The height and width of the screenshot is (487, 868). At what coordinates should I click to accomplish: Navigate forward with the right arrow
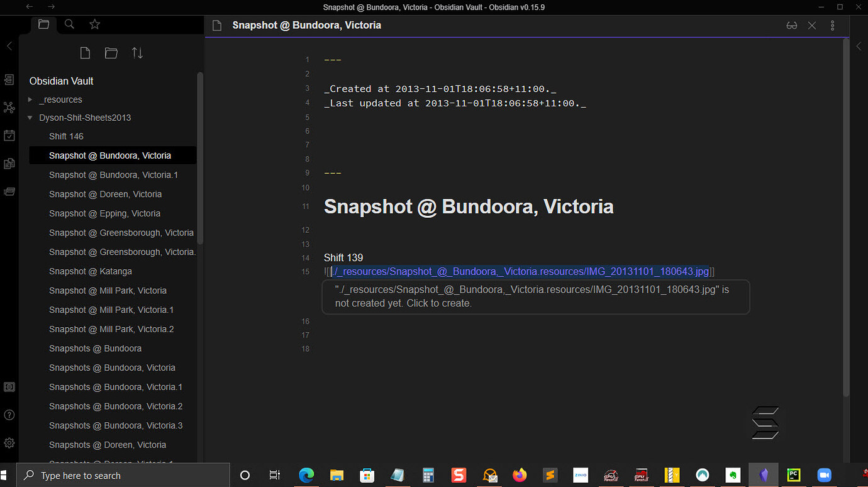coord(52,7)
